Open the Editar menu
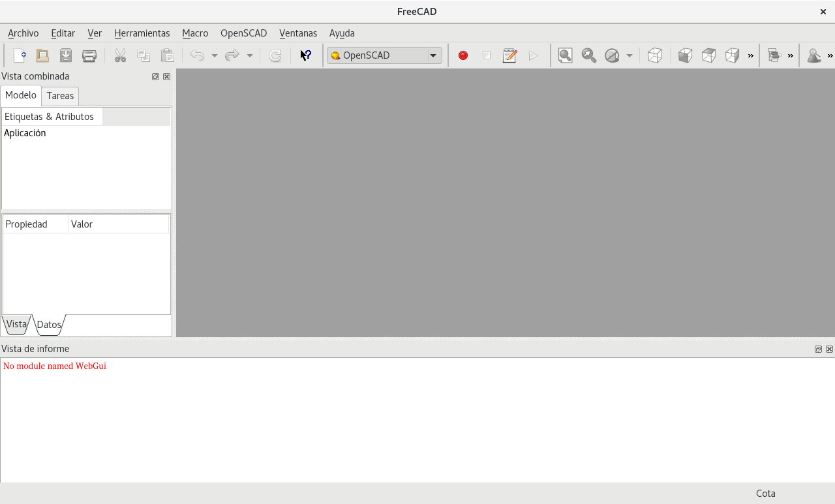835x504 pixels. pos(63,33)
